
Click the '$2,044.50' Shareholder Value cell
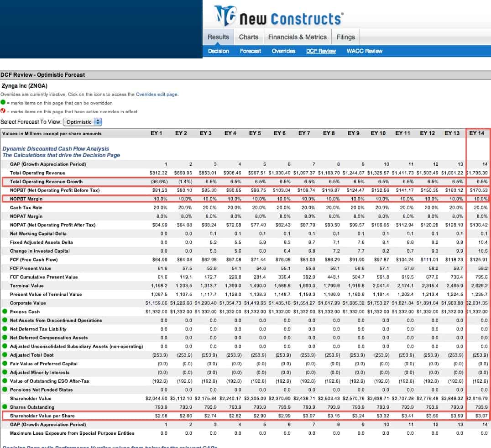point(157,399)
